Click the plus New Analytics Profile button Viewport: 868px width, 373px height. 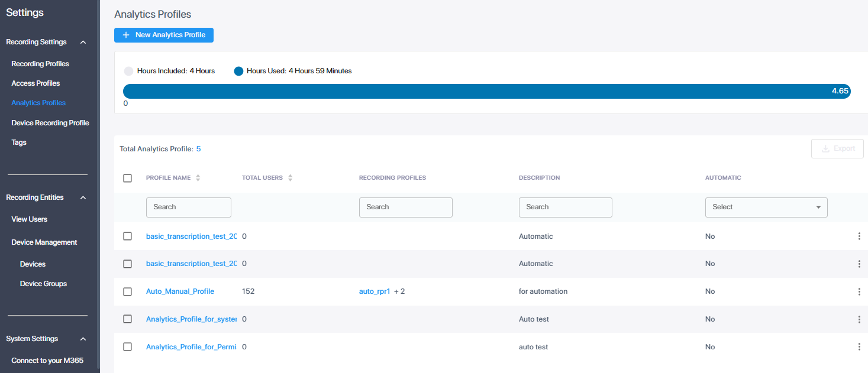(x=164, y=35)
